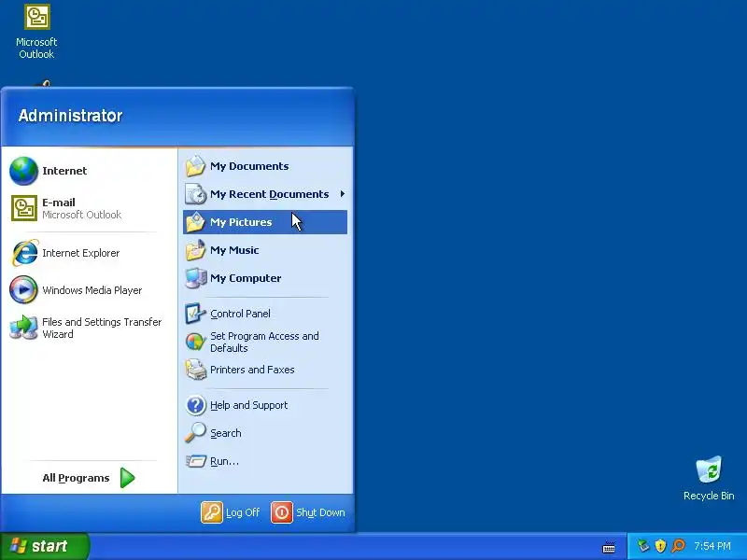Click the Run dialog icon

[195, 461]
